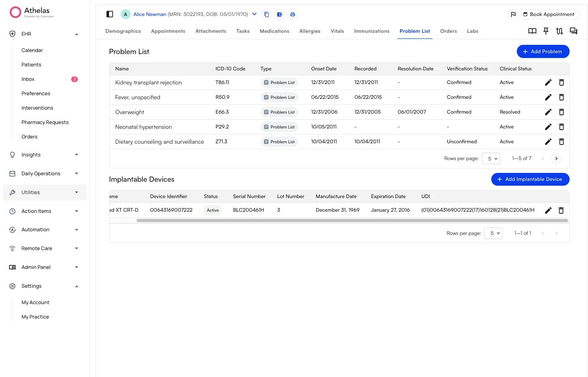Switch to the Demographics tab
Screen dimensions: 588x377
(x=123, y=31)
